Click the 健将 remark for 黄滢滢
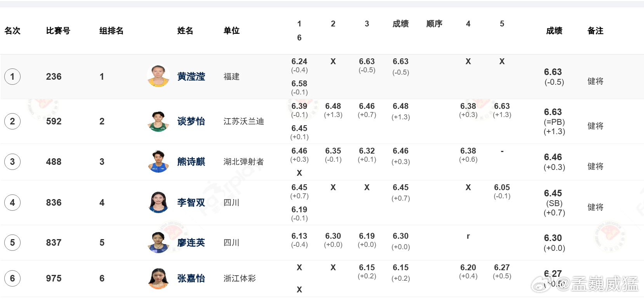The width and height of the screenshot is (644, 299). coord(595,81)
